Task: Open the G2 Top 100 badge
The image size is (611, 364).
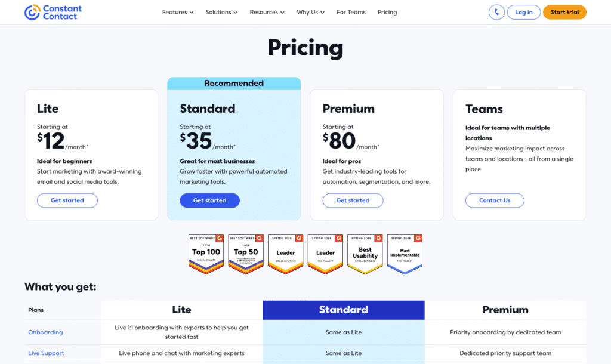Action: click(206, 254)
